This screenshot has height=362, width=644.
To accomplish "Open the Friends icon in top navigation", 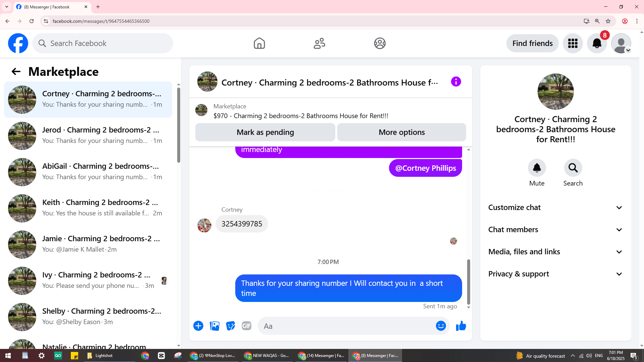I will point(319,43).
